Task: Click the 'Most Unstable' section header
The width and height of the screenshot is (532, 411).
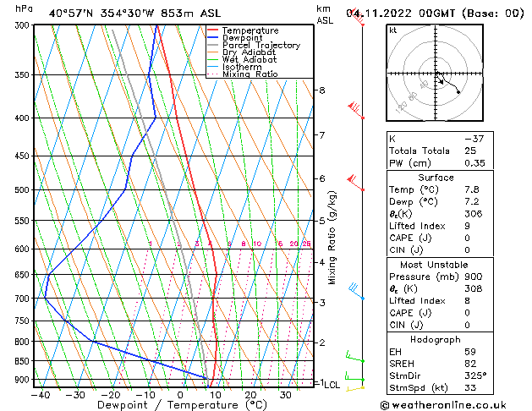Action: pyautogui.click(x=434, y=265)
